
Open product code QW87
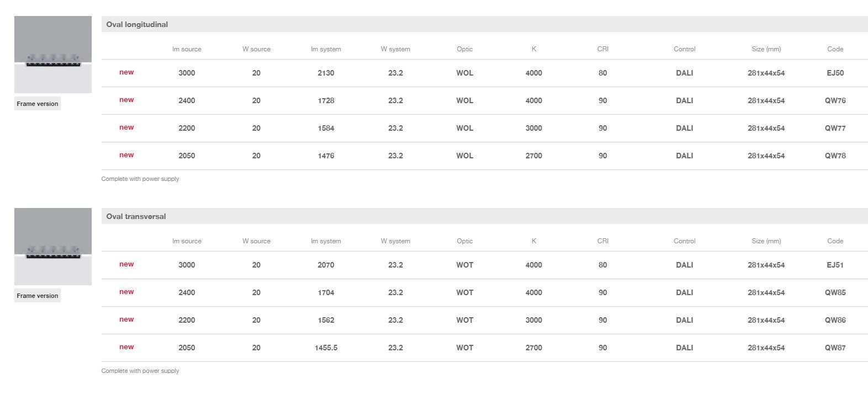pyautogui.click(x=835, y=348)
